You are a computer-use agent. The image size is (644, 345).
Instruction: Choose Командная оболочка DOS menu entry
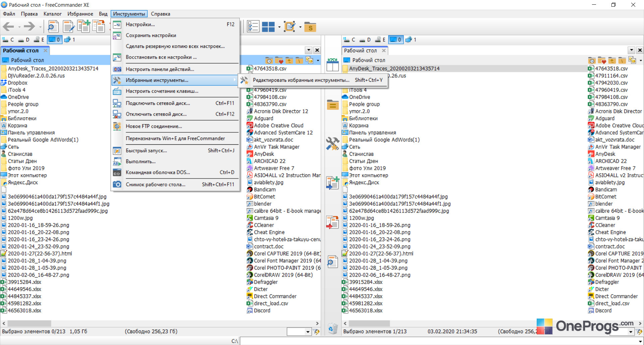[175, 172]
